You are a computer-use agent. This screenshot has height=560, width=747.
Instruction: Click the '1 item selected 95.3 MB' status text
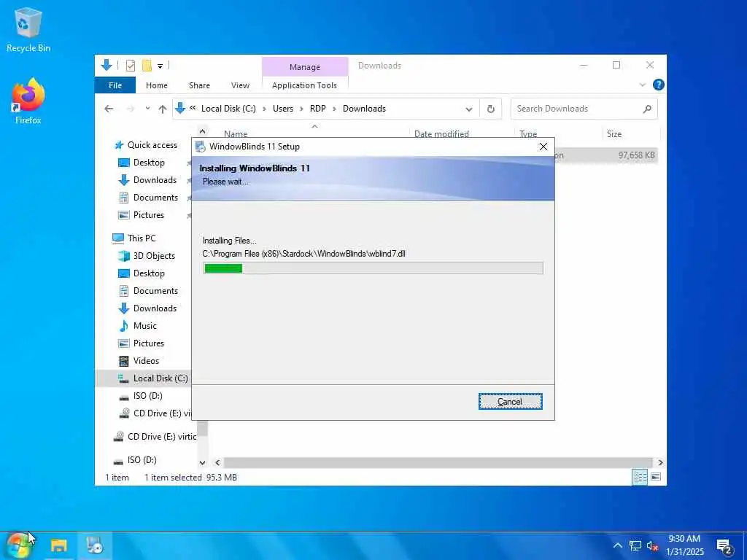pos(190,477)
